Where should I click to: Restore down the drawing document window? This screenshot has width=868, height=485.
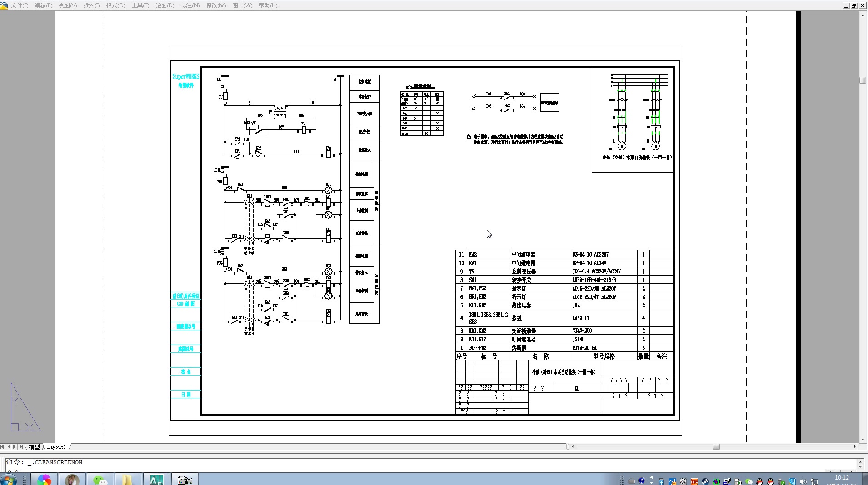(854, 5)
